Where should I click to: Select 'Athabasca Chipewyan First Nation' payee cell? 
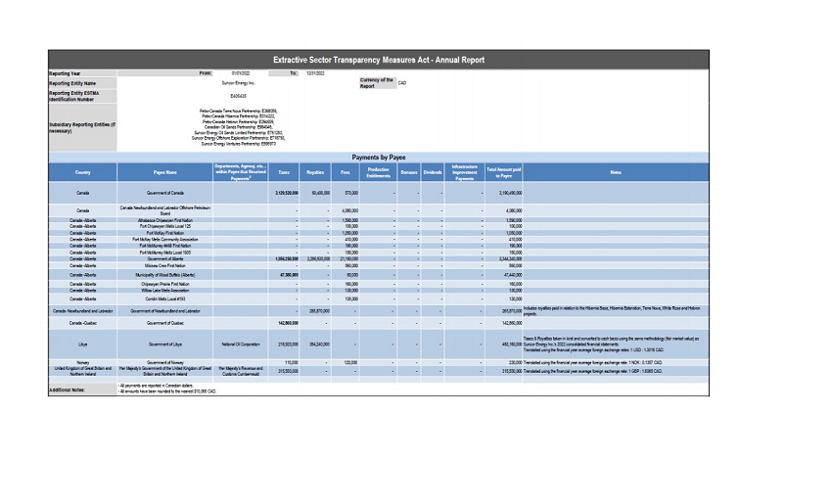(165, 220)
